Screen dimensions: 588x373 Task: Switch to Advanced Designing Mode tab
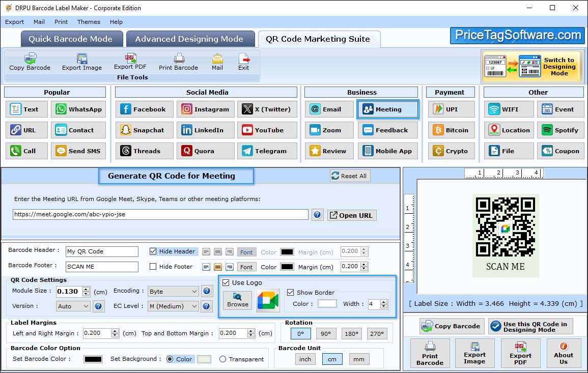point(190,39)
